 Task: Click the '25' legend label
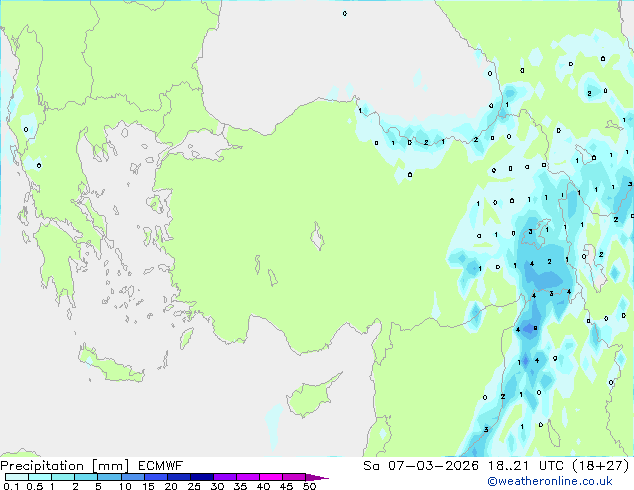[194, 486]
